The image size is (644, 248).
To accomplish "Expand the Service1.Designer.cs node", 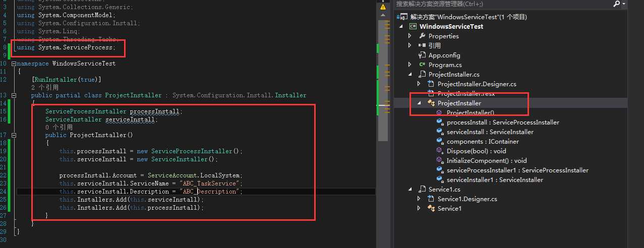I will pyautogui.click(x=420, y=199).
